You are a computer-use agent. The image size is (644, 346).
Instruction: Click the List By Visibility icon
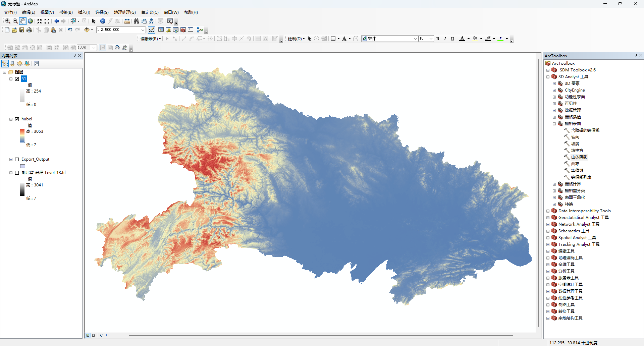point(20,64)
